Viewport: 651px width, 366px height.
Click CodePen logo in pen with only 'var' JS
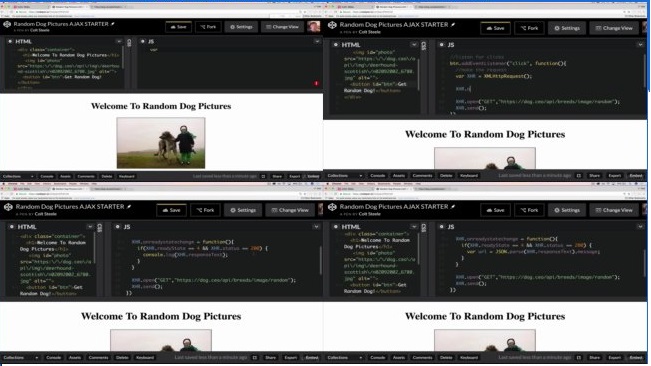[7, 24]
